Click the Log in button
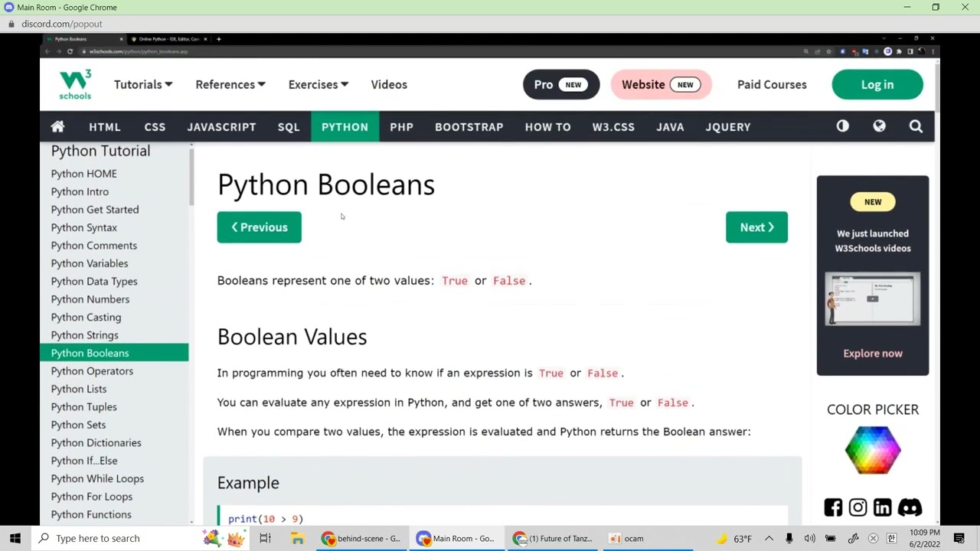This screenshot has height=551, width=980. (x=877, y=84)
